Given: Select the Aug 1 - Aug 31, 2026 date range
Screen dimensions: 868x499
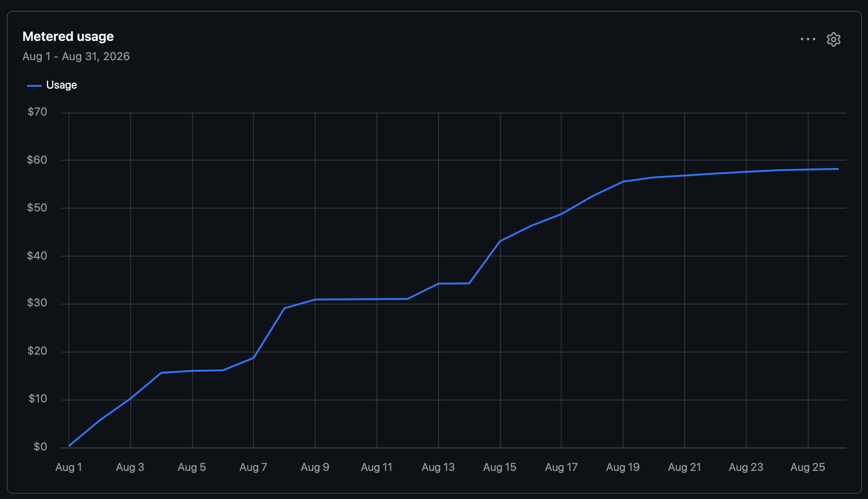Looking at the screenshot, I should (x=76, y=57).
